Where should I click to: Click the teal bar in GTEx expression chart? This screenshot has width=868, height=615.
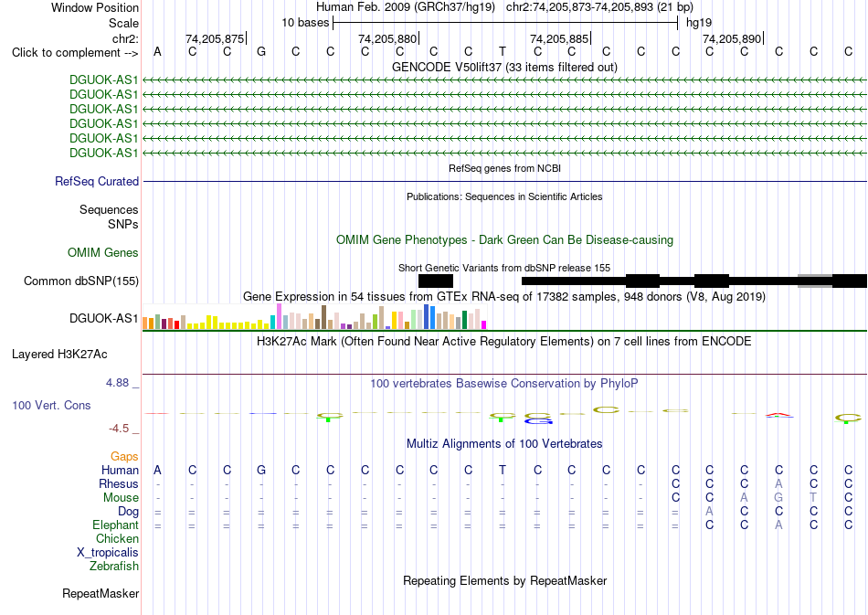pyautogui.click(x=273, y=322)
